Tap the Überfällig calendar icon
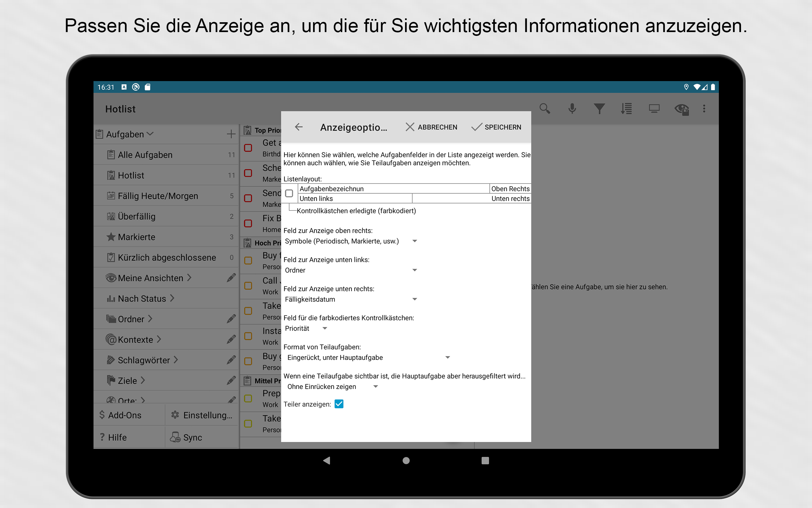The height and width of the screenshot is (508, 812). (111, 216)
